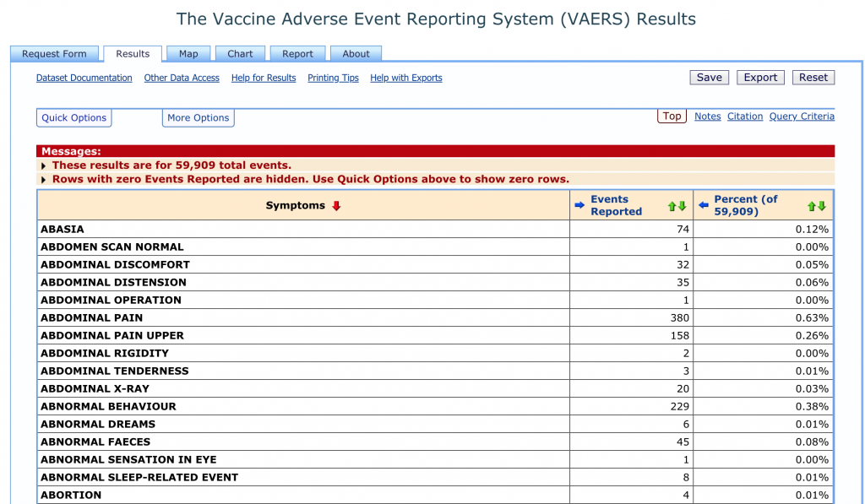
Task: Jump to the Notes section link
Action: (708, 117)
